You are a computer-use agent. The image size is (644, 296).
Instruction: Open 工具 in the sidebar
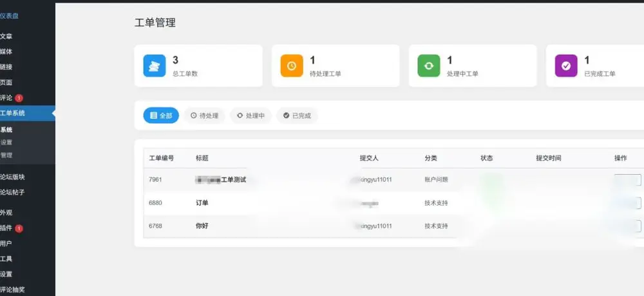coord(6,259)
